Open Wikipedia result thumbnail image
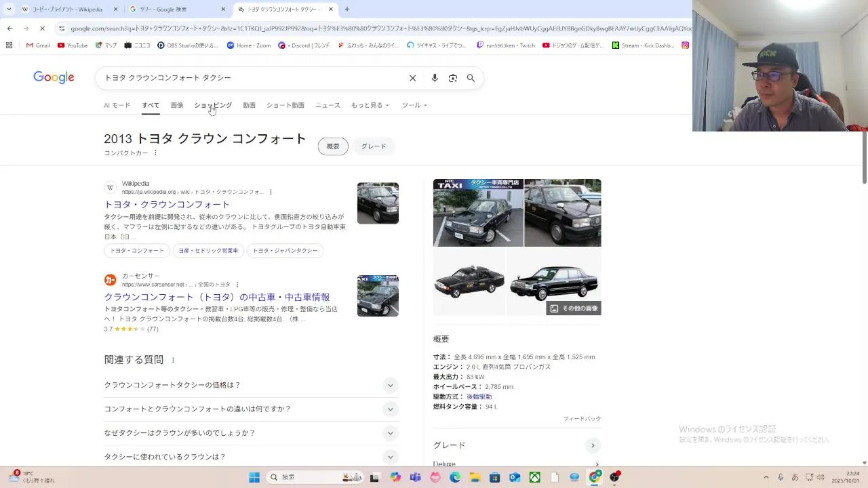 click(x=378, y=203)
